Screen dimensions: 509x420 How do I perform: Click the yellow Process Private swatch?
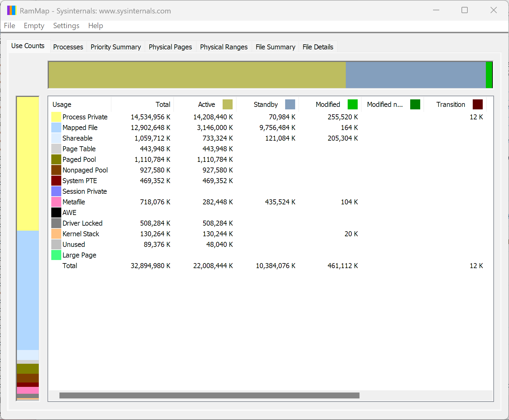pos(56,117)
